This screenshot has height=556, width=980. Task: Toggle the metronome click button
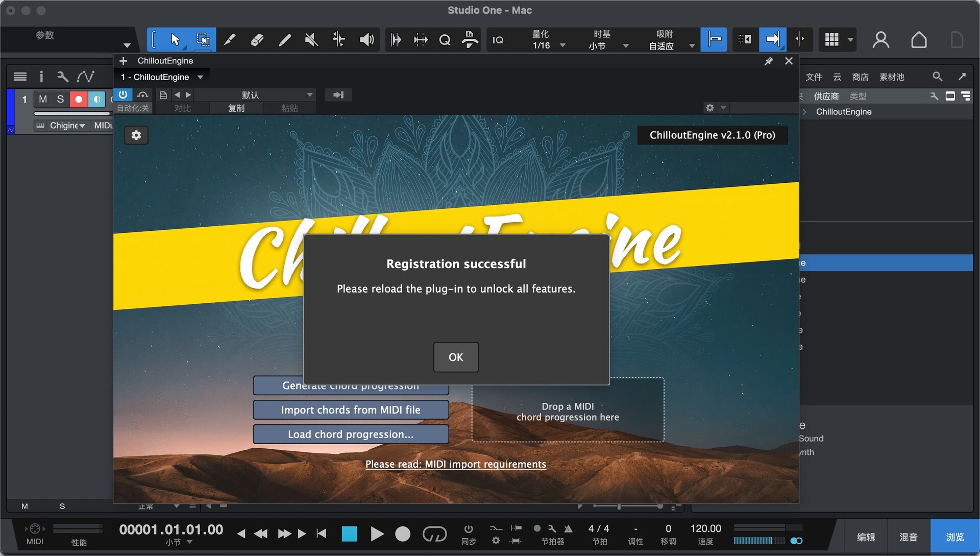[568, 528]
